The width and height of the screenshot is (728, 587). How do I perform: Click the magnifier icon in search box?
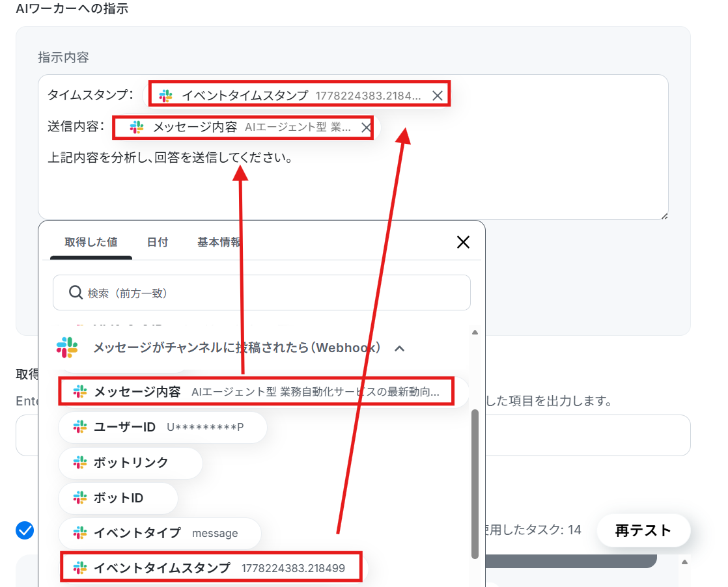76,292
